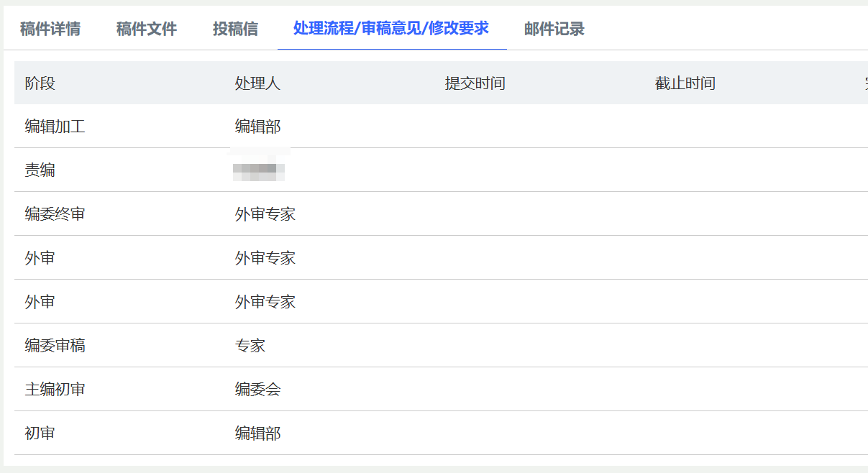Open the 邮件记录 tab
868x473 pixels.
pos(554,29)
